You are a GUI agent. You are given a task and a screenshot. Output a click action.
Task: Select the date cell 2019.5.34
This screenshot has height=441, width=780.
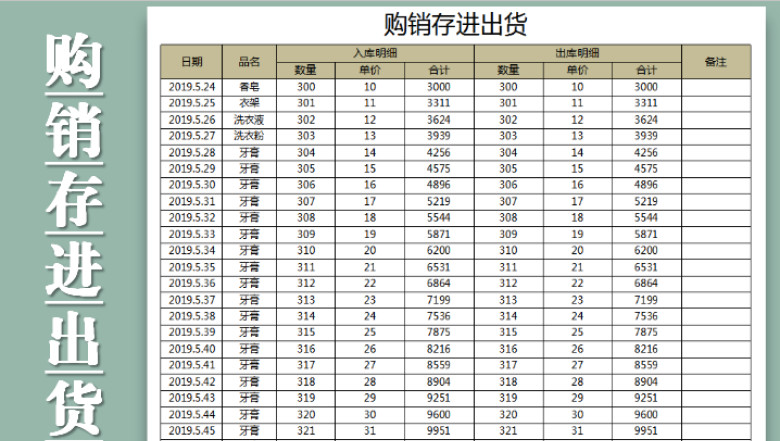192,251
